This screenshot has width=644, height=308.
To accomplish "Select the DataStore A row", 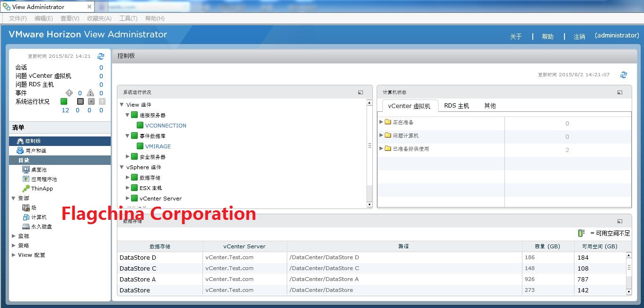I will pyautogui.click(x=371, y=279).
